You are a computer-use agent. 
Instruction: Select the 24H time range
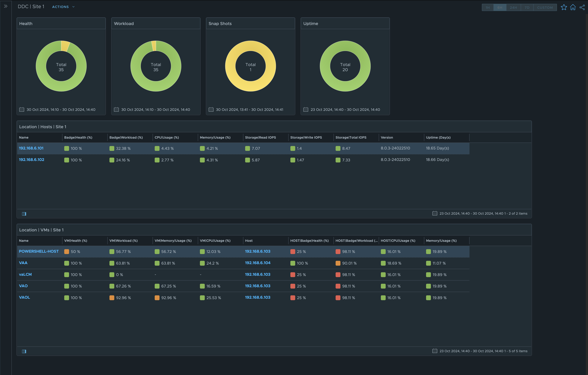(x=513, y=8)
